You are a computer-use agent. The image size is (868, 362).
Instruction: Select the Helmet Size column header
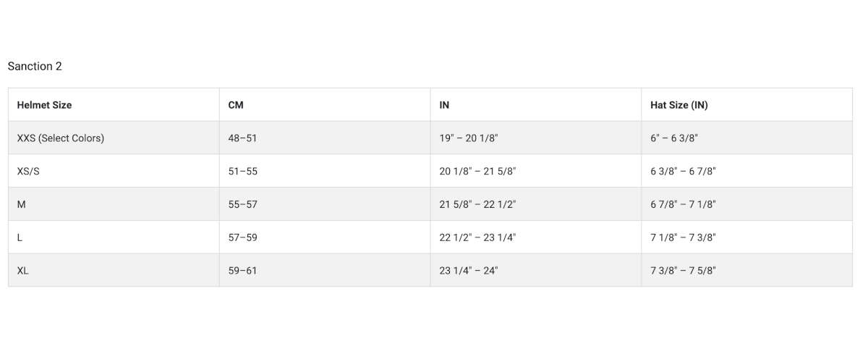pos(44,105)
